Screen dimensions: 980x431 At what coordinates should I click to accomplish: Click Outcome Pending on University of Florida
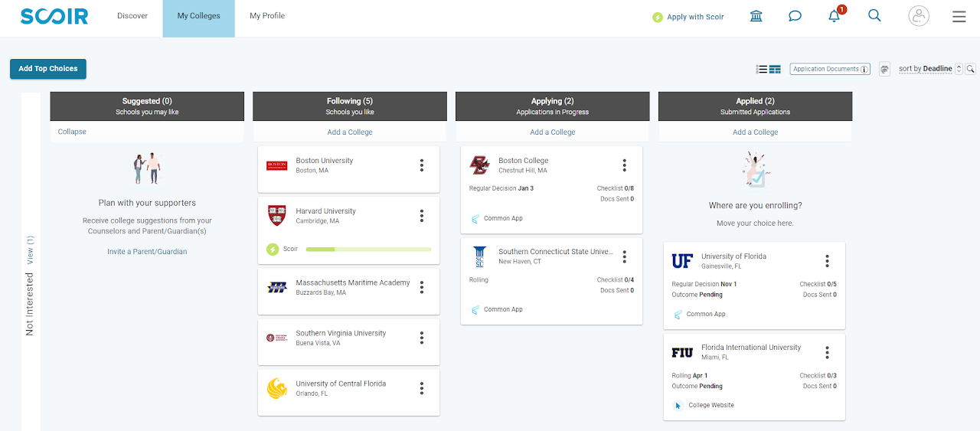pyautogui.click(x=697, y=295)
